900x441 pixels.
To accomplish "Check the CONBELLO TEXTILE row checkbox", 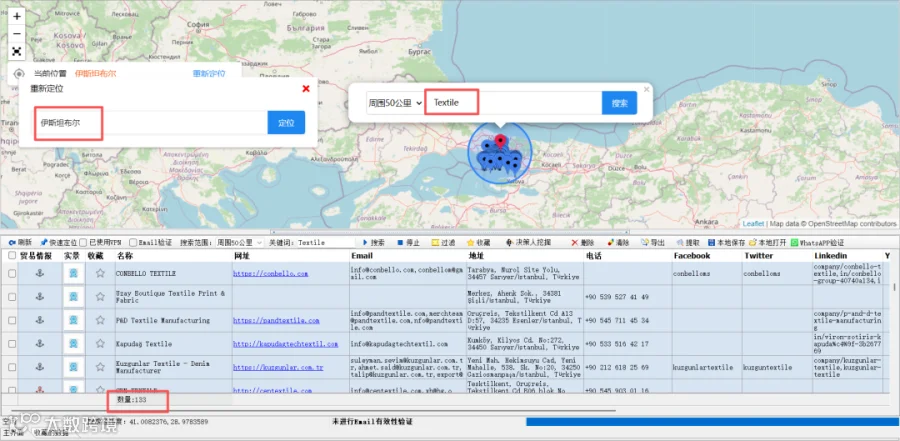I will click(12, 274).
